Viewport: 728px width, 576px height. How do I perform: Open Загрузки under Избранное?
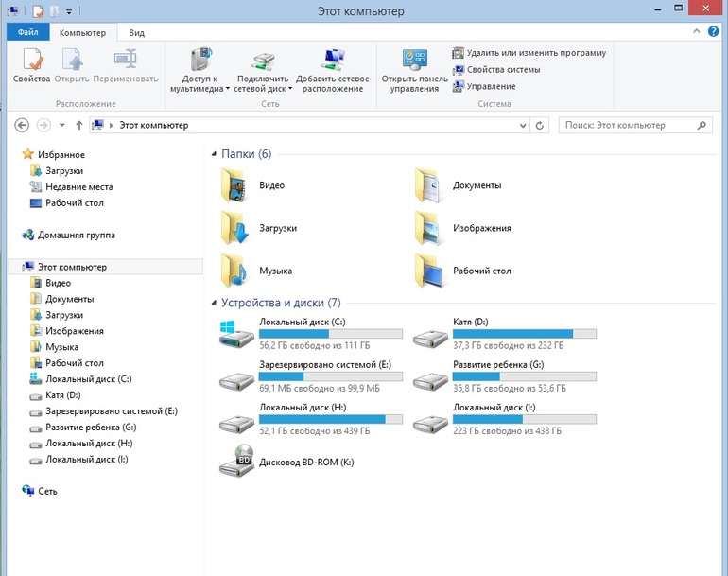[64, 171]
